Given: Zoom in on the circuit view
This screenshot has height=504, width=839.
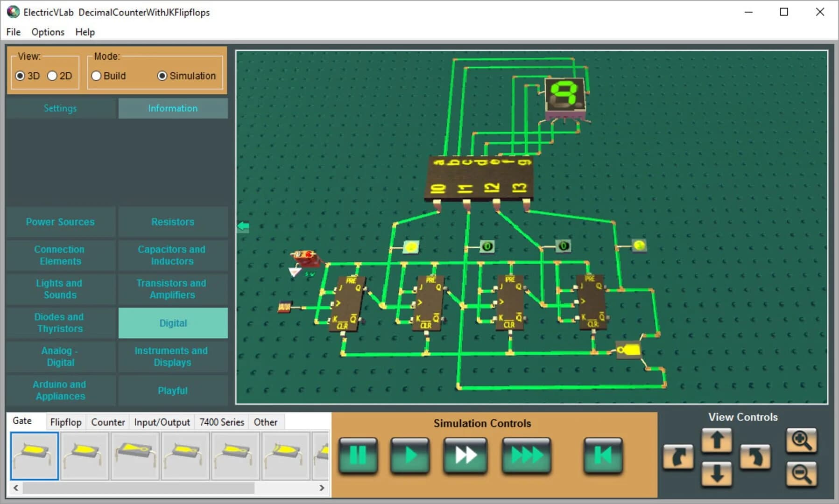Looking at the screenshot, I should tap(802, 439).
